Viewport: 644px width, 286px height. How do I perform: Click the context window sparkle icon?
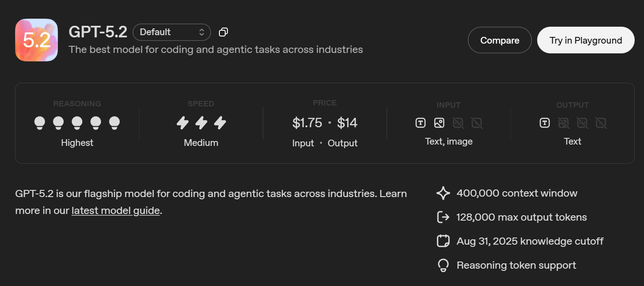point(443,193)
